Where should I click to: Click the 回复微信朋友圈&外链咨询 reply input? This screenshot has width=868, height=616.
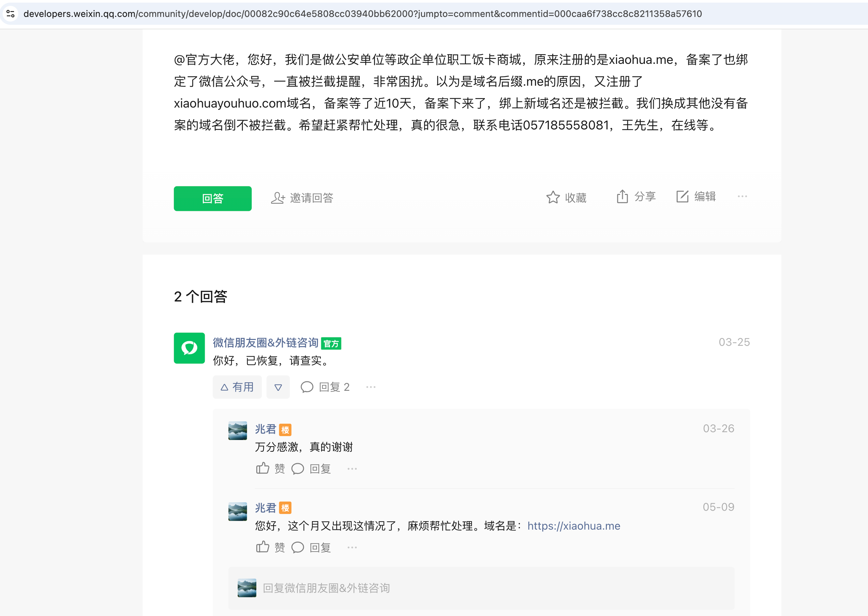point(481,588)
